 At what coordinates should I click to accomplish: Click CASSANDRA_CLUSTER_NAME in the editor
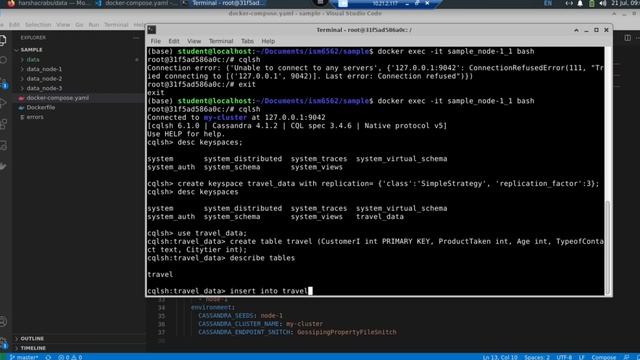pyautogui.click(x=240, y=324)
